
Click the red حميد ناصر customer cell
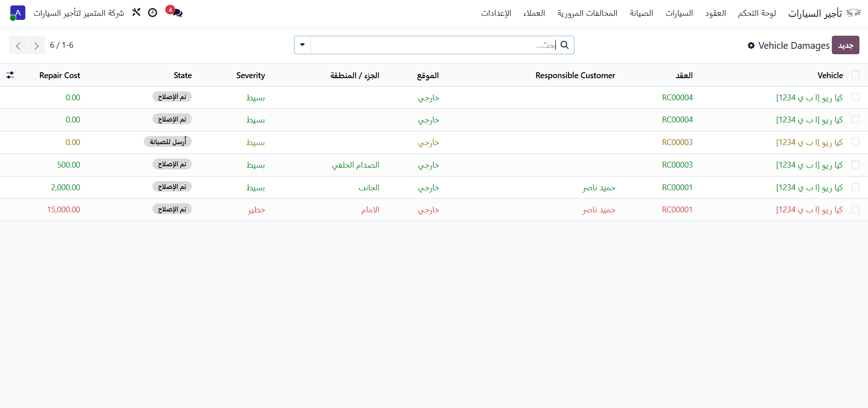599,210
